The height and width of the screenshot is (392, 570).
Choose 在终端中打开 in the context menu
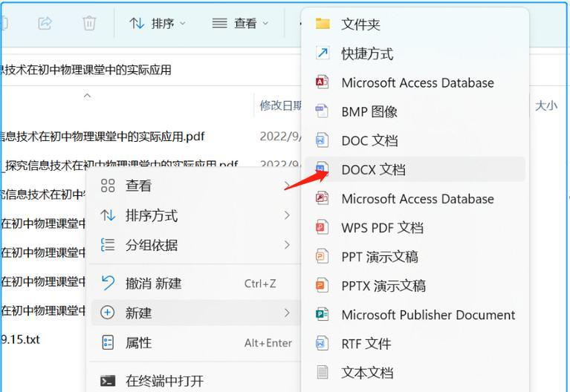195,381
